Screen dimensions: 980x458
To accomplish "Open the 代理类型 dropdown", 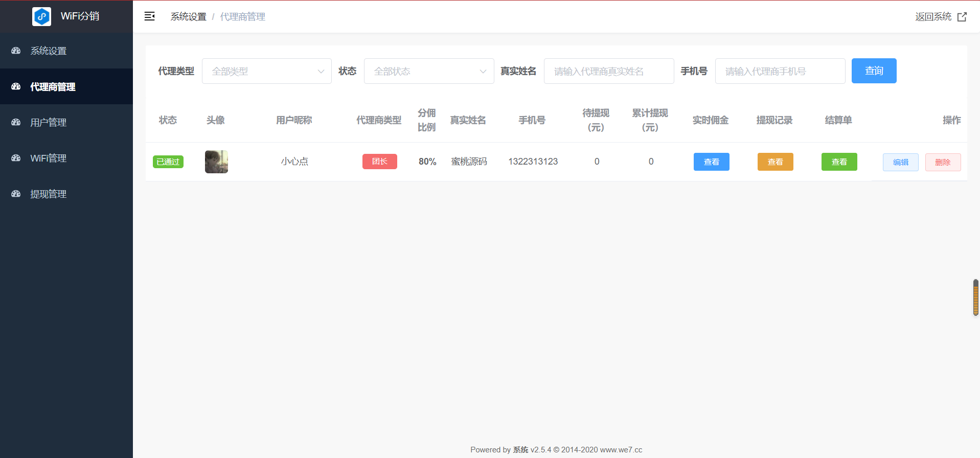I will (x=267, y=71).
